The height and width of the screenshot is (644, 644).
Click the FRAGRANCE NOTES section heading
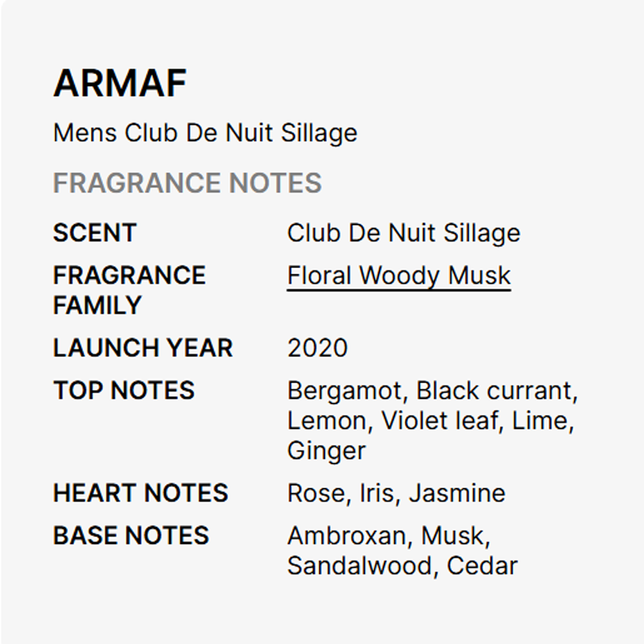point(187,184)
